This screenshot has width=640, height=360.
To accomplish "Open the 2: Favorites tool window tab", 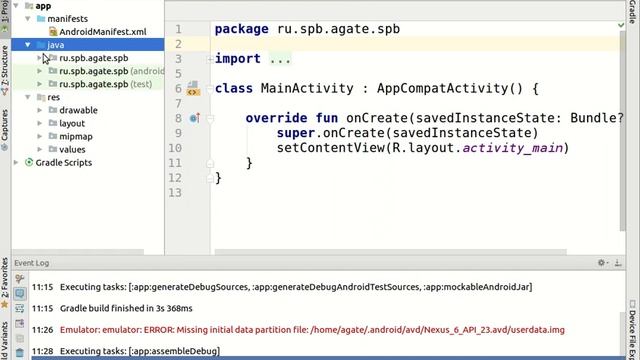I will (4, 282).
